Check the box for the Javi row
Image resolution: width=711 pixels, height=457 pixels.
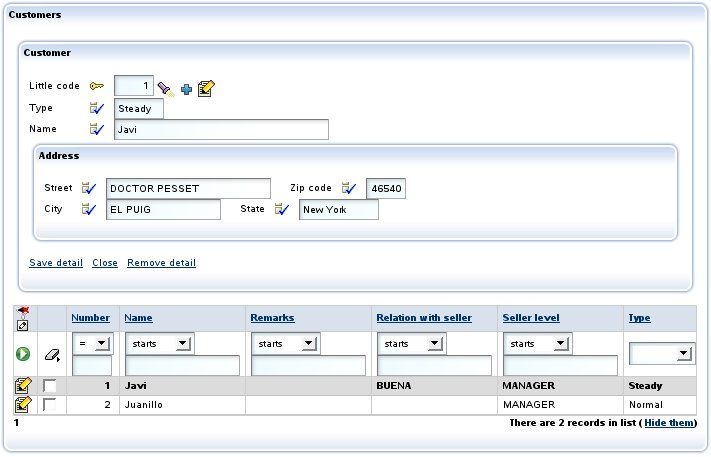[49, 386]
